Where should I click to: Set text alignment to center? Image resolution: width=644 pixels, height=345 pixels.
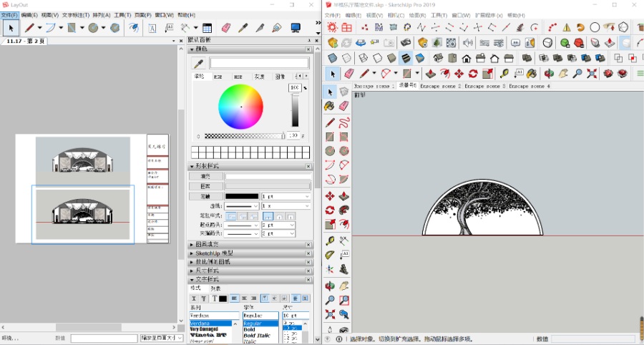pos(245,298)
